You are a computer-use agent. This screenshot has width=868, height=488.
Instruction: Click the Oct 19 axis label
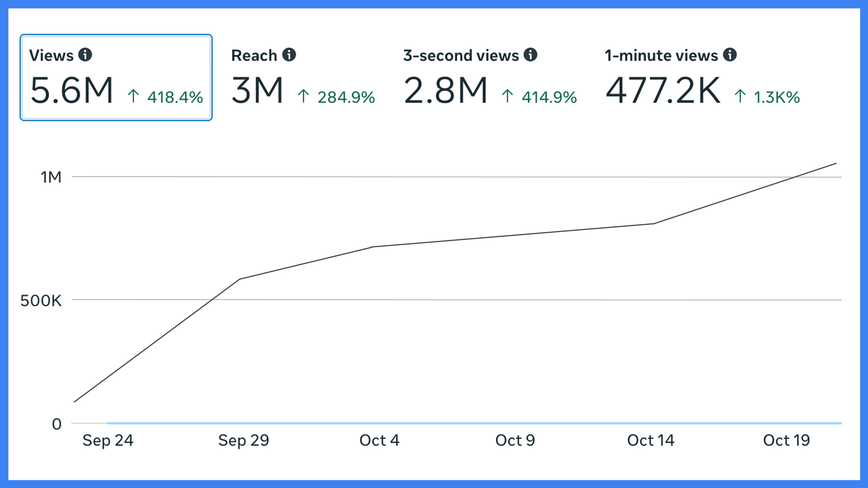tap(786, 440)
